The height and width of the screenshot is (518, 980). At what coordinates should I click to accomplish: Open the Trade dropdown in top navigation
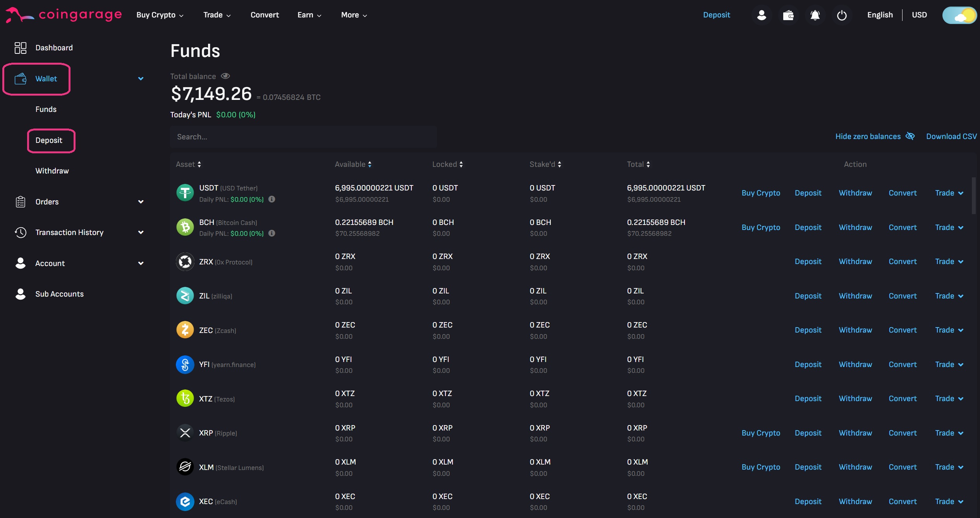coord(217,15)
